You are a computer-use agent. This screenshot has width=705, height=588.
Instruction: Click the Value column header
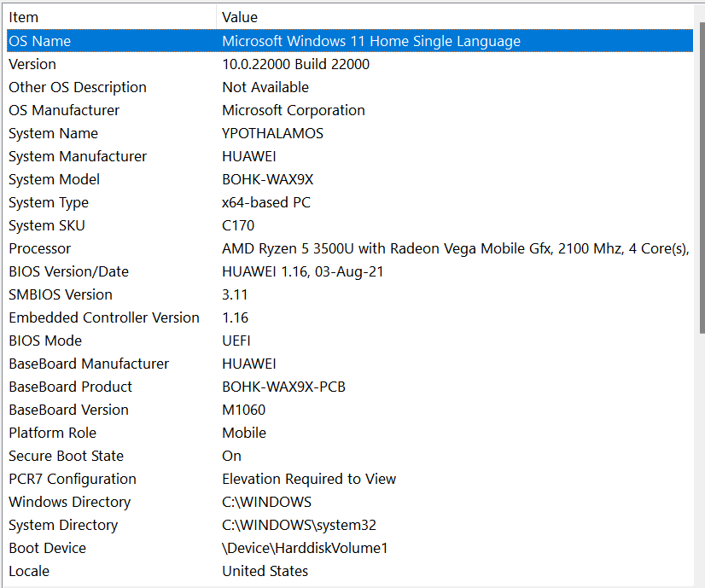point(455,17)
